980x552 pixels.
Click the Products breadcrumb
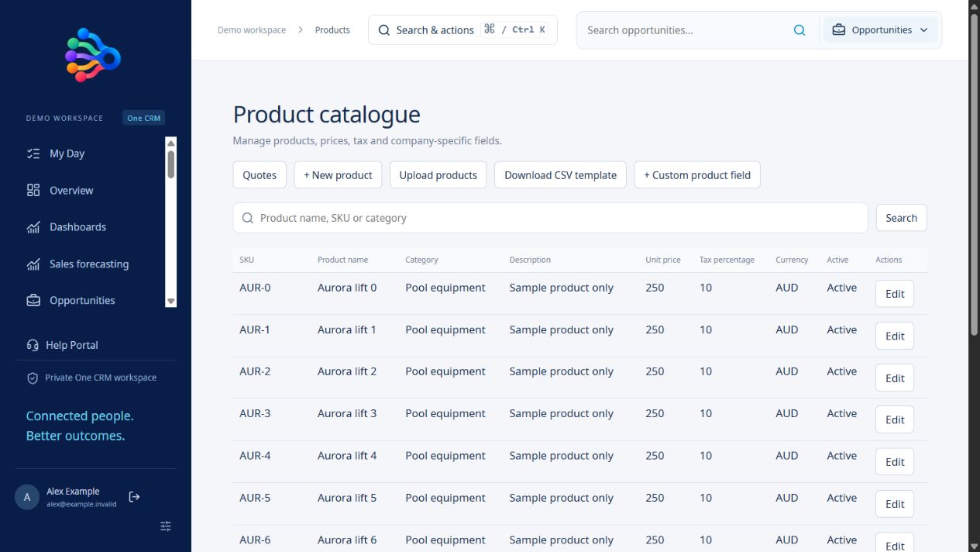coord(332,30)
